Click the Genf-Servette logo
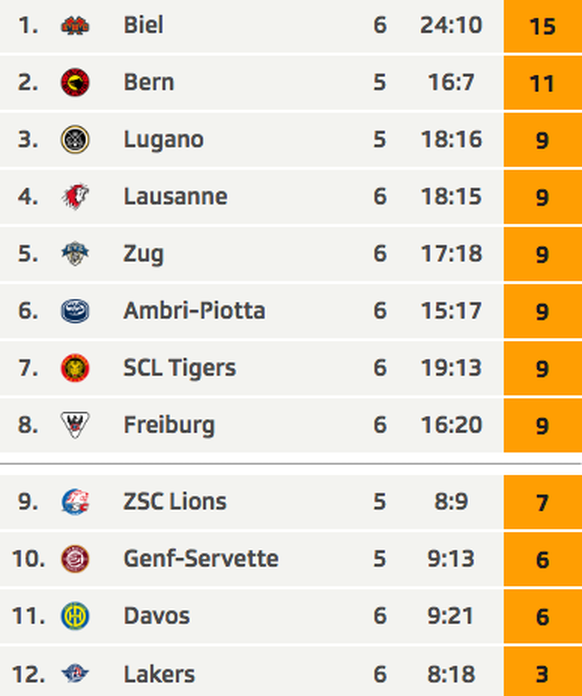The width and height of the screenshot is (582, 696). click(x=75, y=559)
